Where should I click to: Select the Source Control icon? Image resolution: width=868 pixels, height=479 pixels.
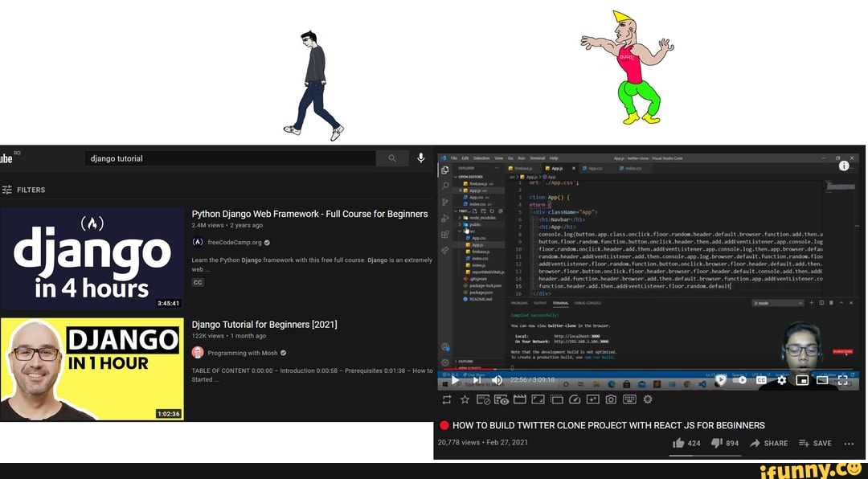[x=447, y=202]
